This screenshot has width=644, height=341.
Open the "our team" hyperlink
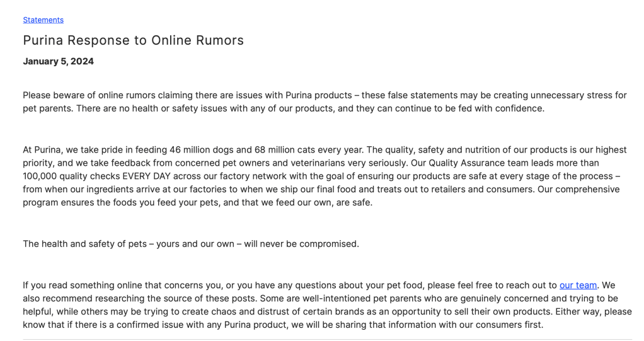(578, 285)
